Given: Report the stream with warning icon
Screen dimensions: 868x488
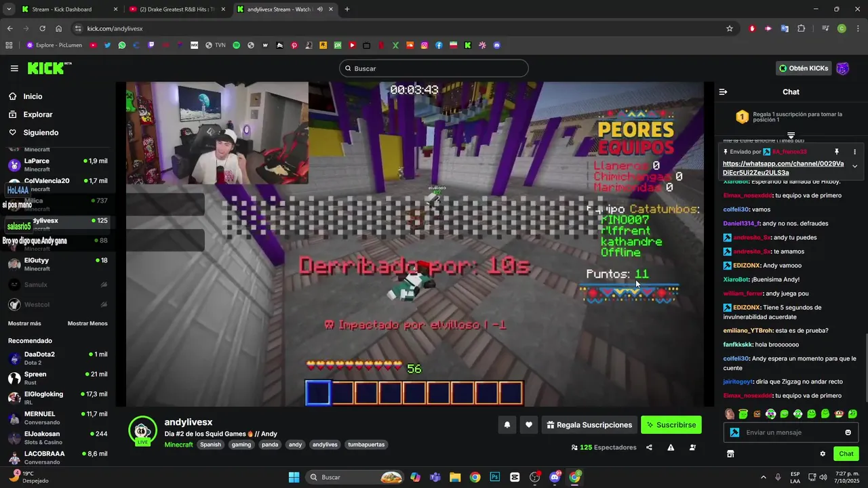Looking at the screenshot, I should 671,447.
